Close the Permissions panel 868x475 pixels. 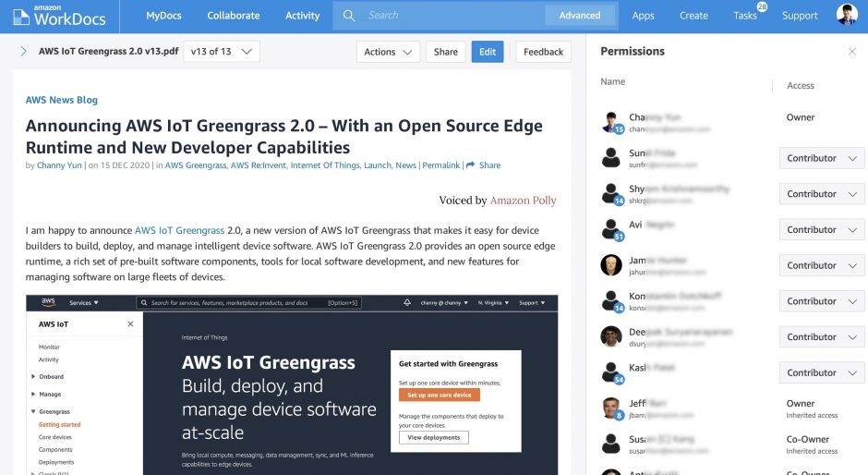click(x=852, y=52)
